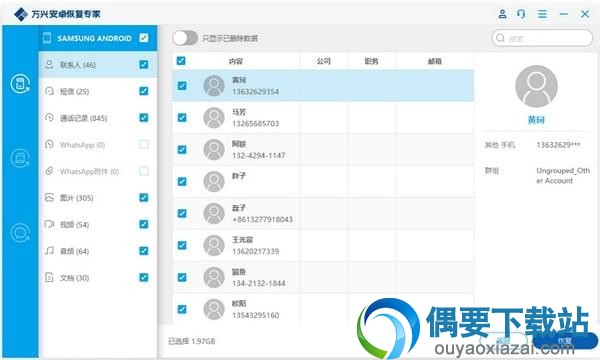Toggle the select-all checkbox in table header
600x360 pixels.
(181, 61)
